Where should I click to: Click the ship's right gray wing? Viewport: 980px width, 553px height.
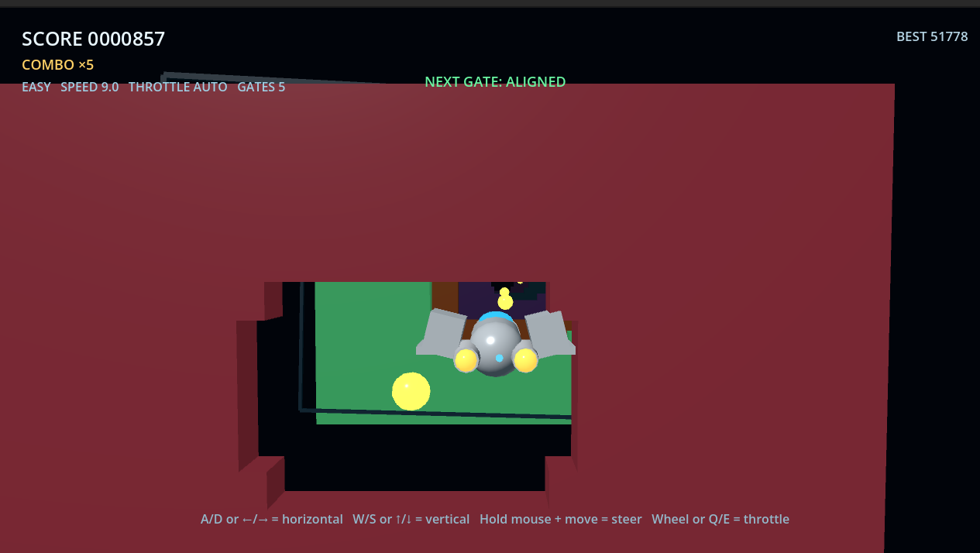[550, 334]
